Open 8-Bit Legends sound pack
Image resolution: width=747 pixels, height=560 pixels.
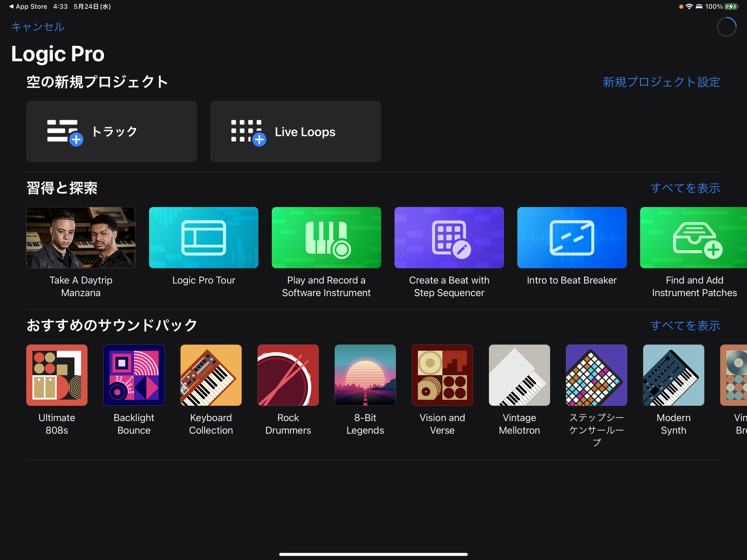point(365,375)
